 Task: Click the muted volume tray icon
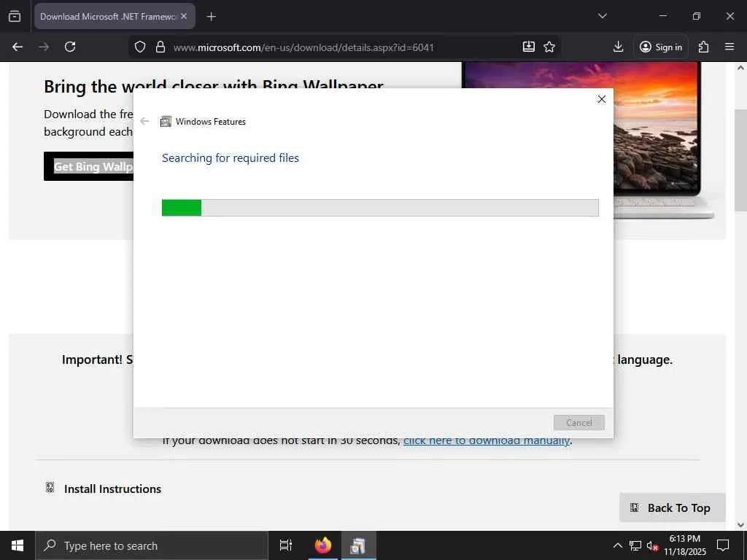tap(652, 545)
